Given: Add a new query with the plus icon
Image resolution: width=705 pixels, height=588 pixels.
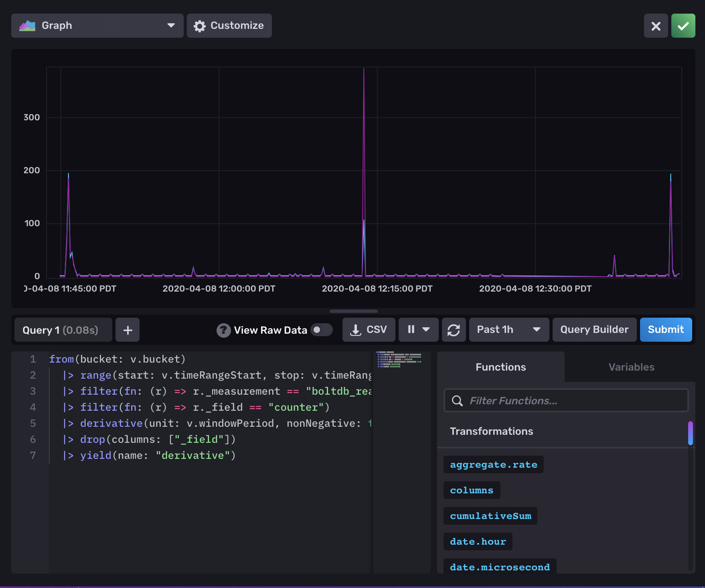Looking at the screenshot, I should 128,330.
